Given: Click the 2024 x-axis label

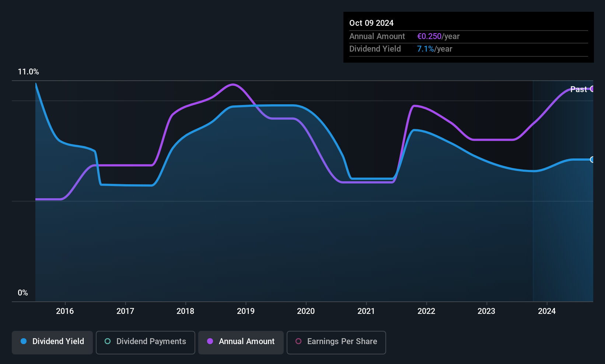Looking at the screenshot, I should [x=547, y=311].
